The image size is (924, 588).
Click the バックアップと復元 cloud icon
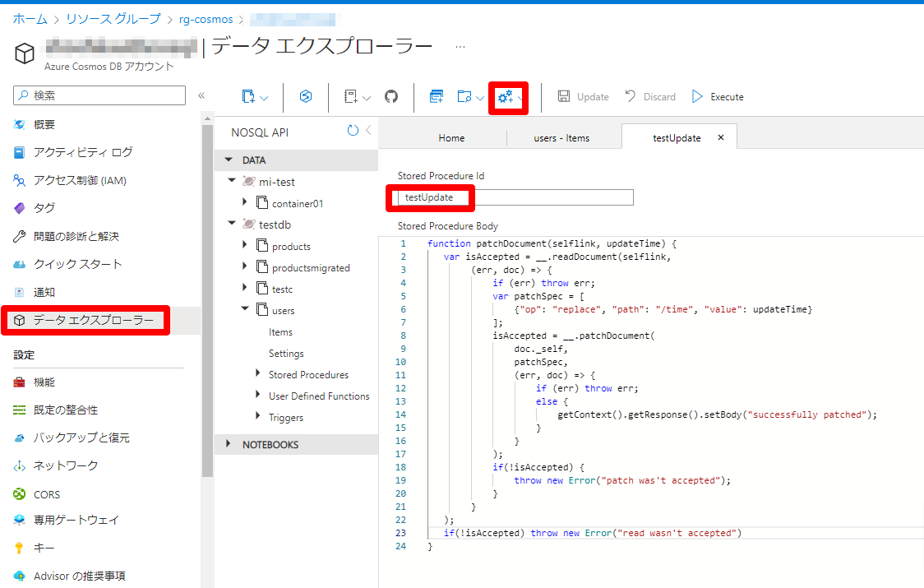pos(19,438)
